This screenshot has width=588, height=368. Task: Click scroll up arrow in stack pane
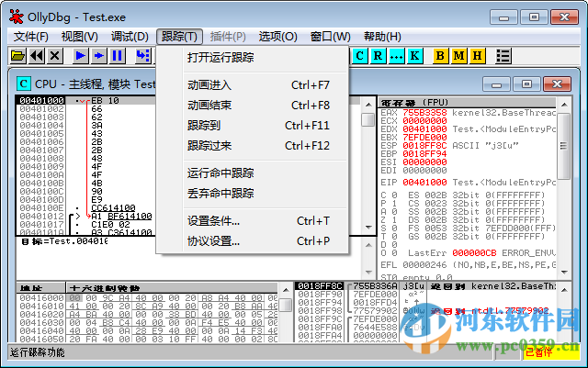point(564,290)
